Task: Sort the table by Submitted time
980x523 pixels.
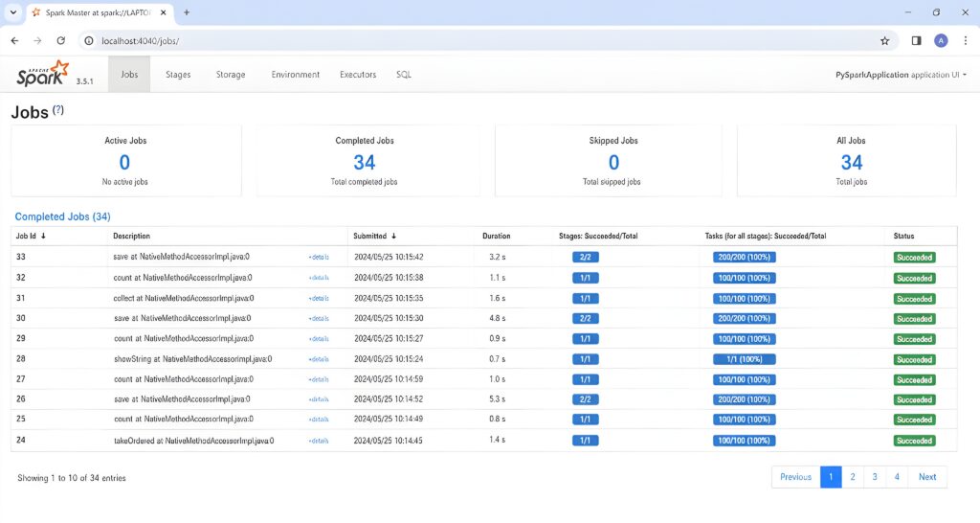Action: 374,236
